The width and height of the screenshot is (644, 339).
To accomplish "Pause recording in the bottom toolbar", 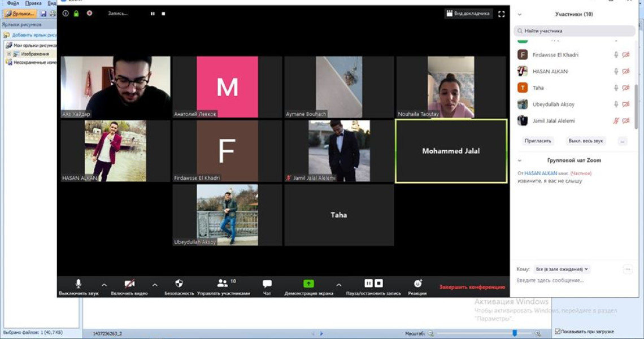I will tap(368, 283).
